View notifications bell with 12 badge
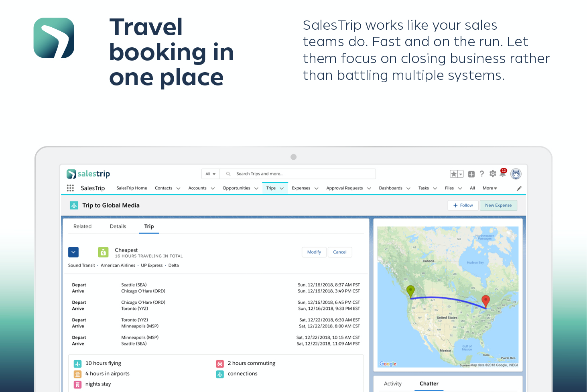This screenshot has height=392, width=587. pos(503,173)
